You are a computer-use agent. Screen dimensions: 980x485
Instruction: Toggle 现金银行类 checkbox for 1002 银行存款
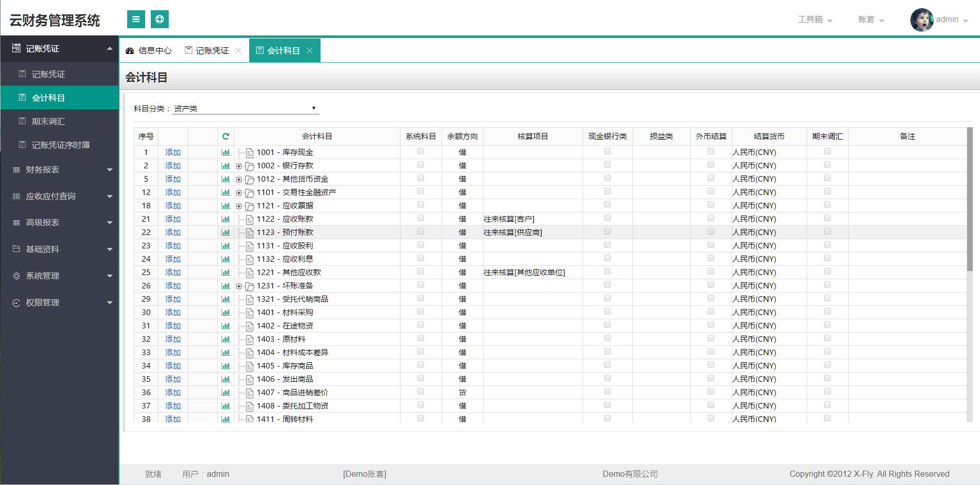point(607,165)
